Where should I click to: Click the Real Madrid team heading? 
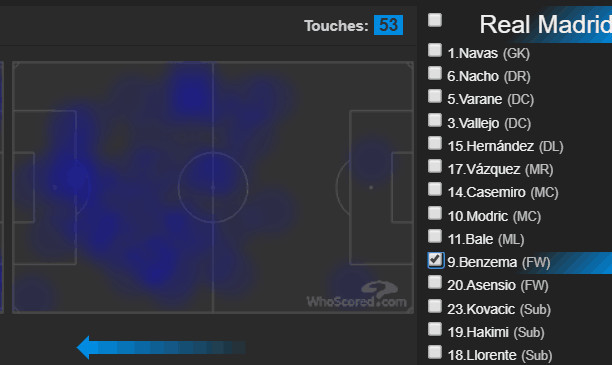coord(546,25)
